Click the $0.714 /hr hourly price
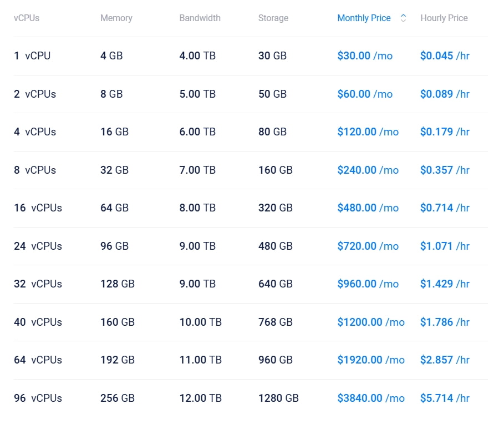 445,208
